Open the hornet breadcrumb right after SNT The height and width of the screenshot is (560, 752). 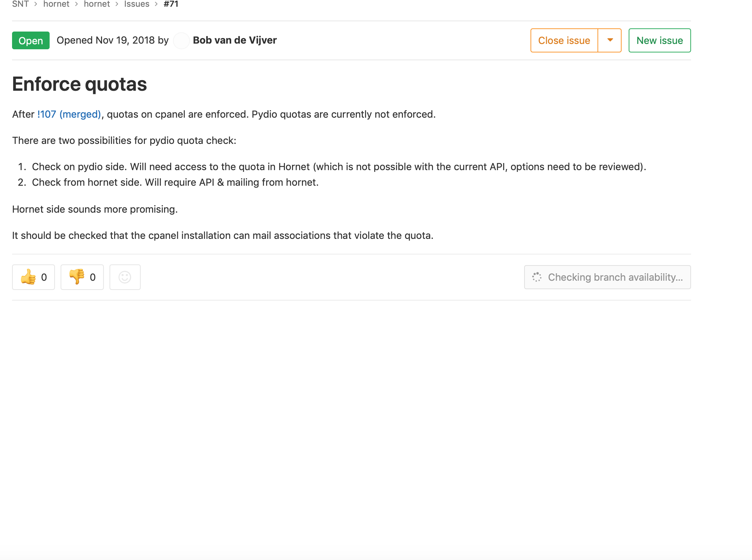56,4
